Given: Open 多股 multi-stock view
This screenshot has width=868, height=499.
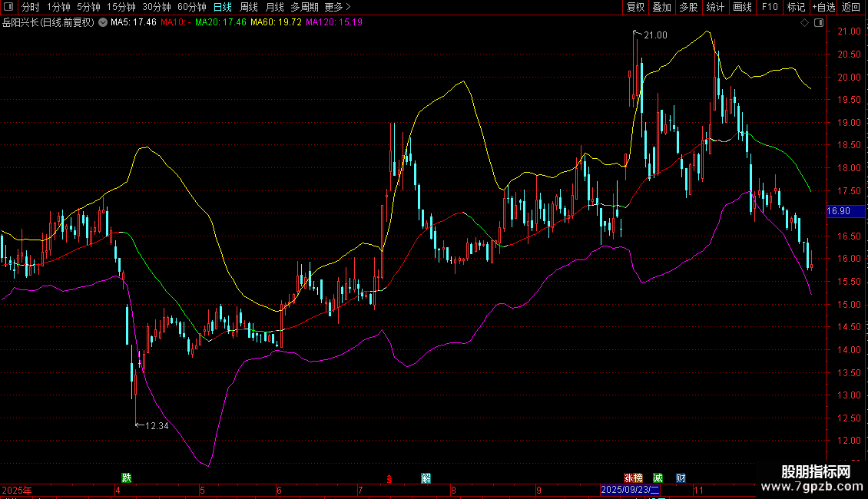Looking at the screenshot, I should pyautogui.click(x=688, y=7).
